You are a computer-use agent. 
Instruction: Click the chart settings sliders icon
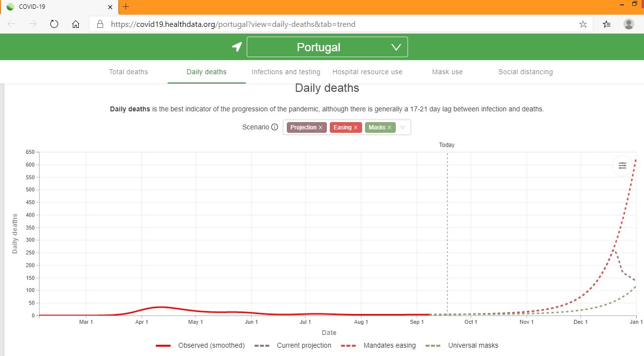coord(622,166)
